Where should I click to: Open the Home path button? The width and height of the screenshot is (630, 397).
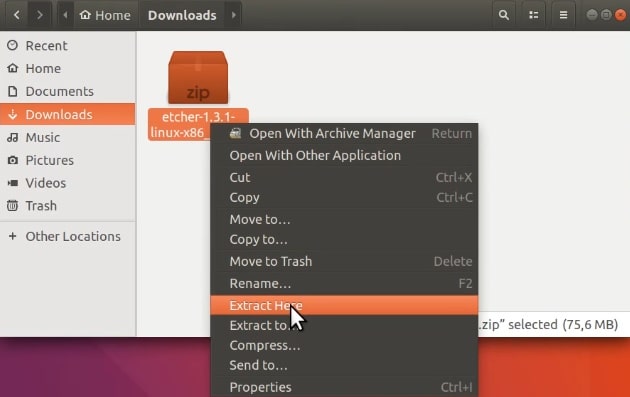coord(105,15)
